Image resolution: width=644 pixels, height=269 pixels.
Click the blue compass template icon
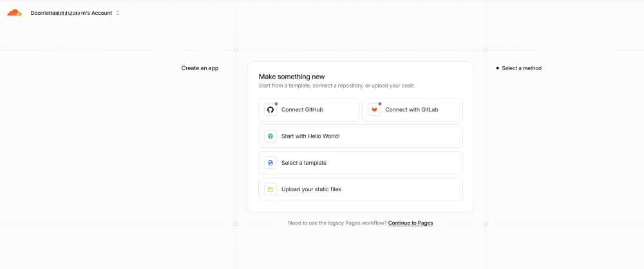point(270,163)
